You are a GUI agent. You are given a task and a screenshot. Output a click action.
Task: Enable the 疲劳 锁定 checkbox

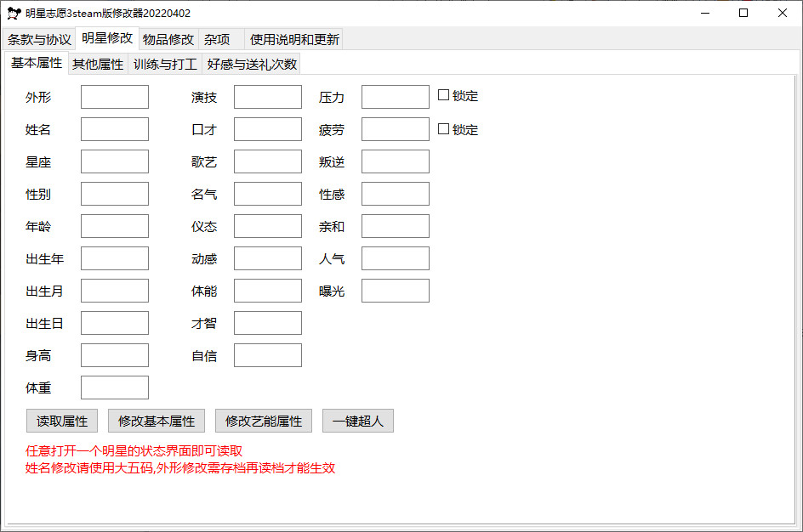click(443, 129)
